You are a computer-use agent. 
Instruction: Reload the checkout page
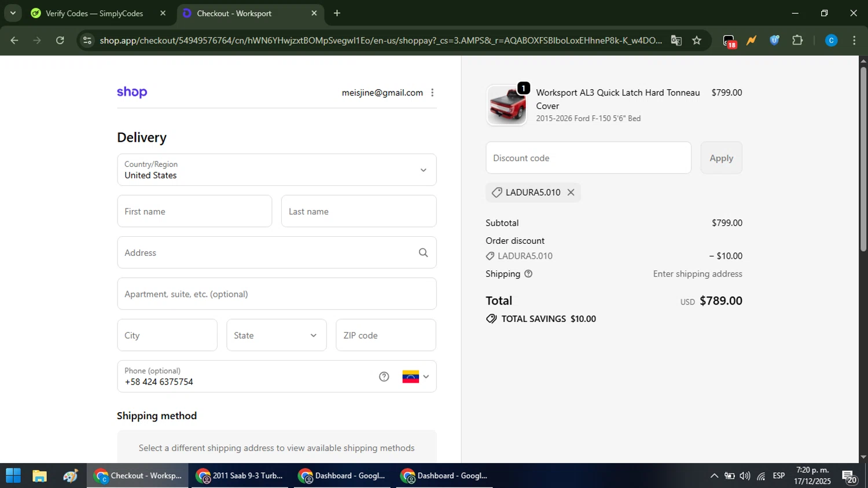60,41
